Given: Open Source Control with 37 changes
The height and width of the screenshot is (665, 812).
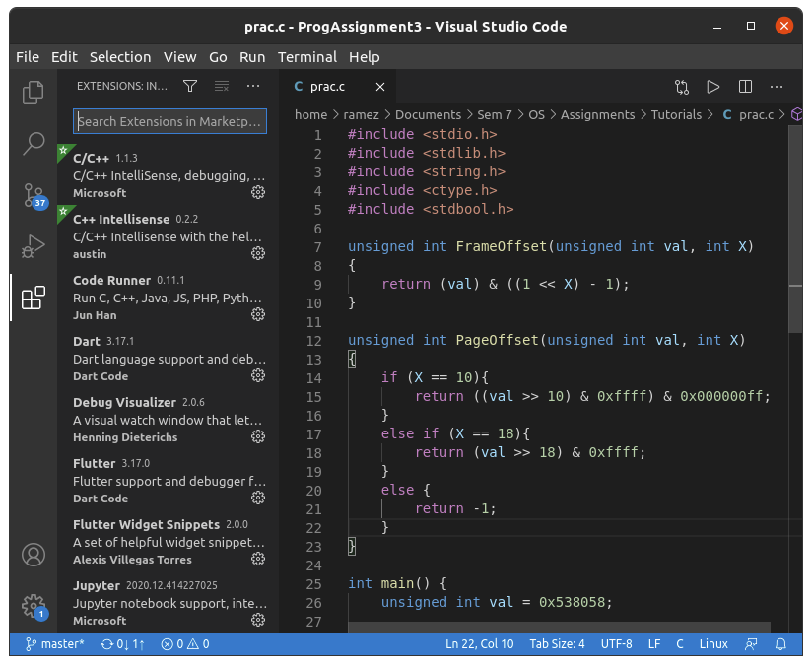Looking at the screenshot, I should tap(34, 195).
